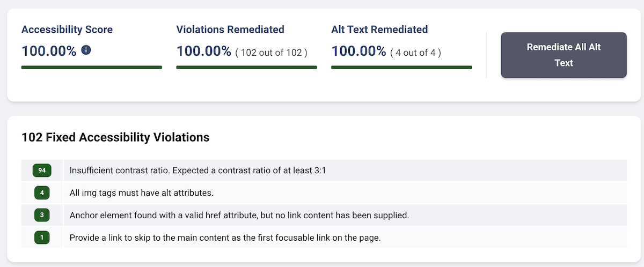Image resolution: width=644 pixels, height=267 pixels.
Task: Open the skip to main content row
Action: pos(324,238)
